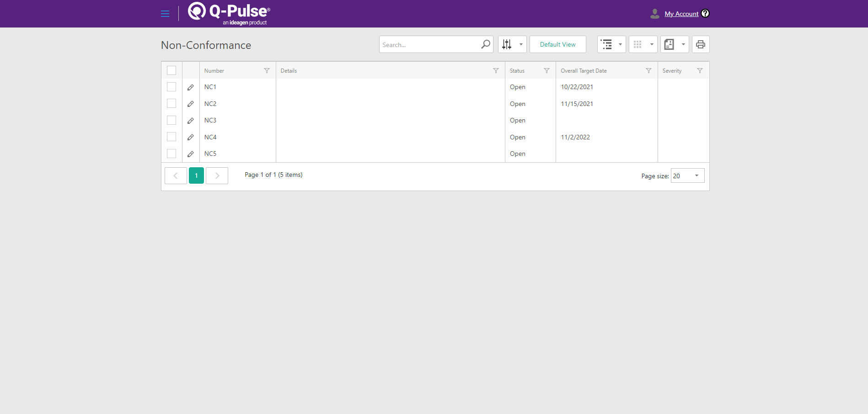The height and width of the screenshot is (414, 868).
Task: Click the edit pencil for NC1
Action: 191,87
